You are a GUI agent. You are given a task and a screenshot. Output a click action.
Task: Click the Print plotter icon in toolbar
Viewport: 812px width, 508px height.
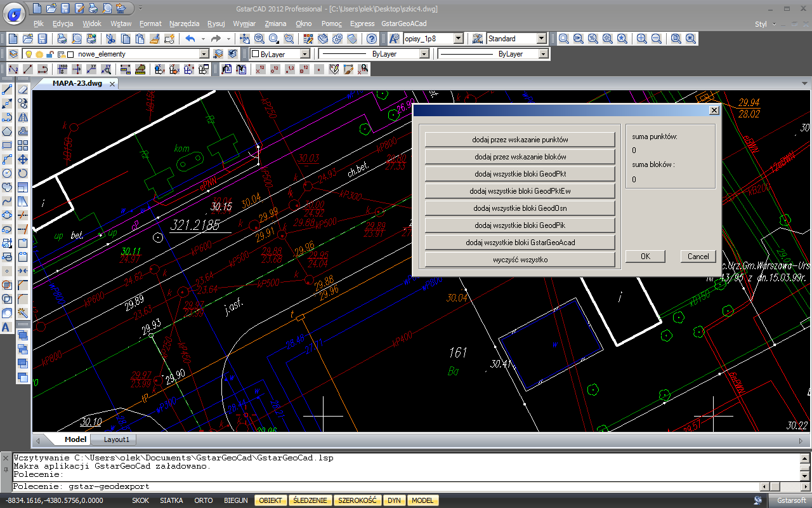point(62,39)
